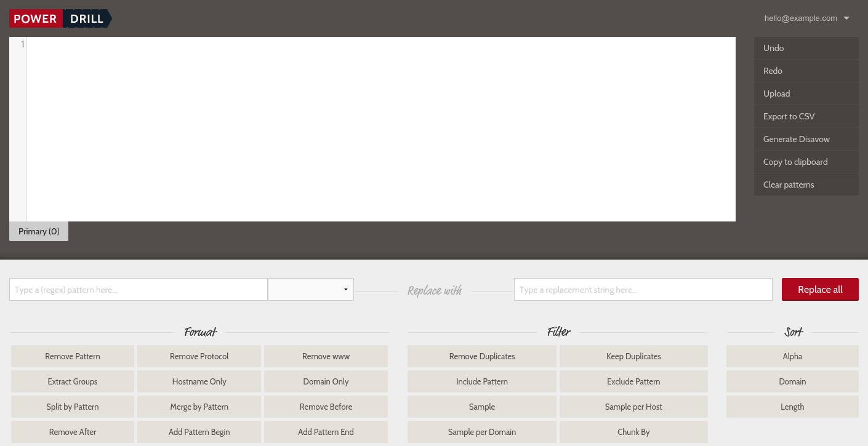Image resolution: width=868 pixels, height=446 pixels.
Task: Select Exclude Pattern filter
Action: click(x=633, y=381)
